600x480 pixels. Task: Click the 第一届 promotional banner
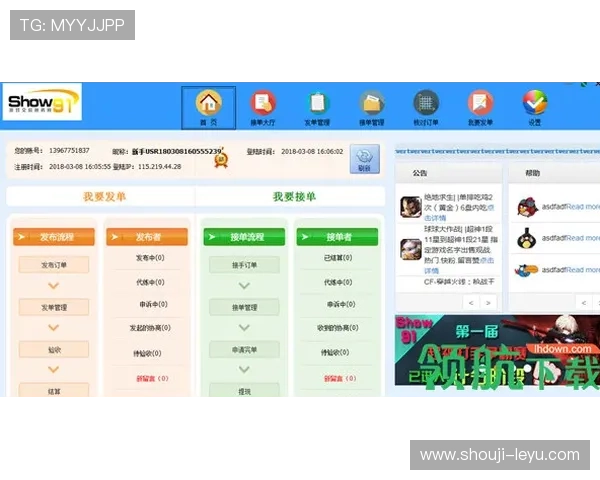point(497,350)
